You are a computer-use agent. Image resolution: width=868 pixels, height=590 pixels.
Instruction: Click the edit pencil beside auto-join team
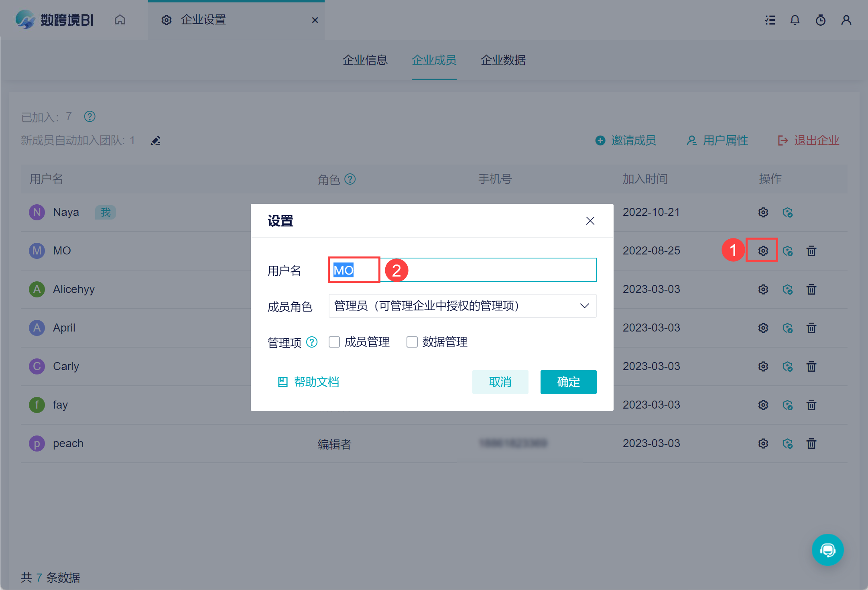click(156, 140)
